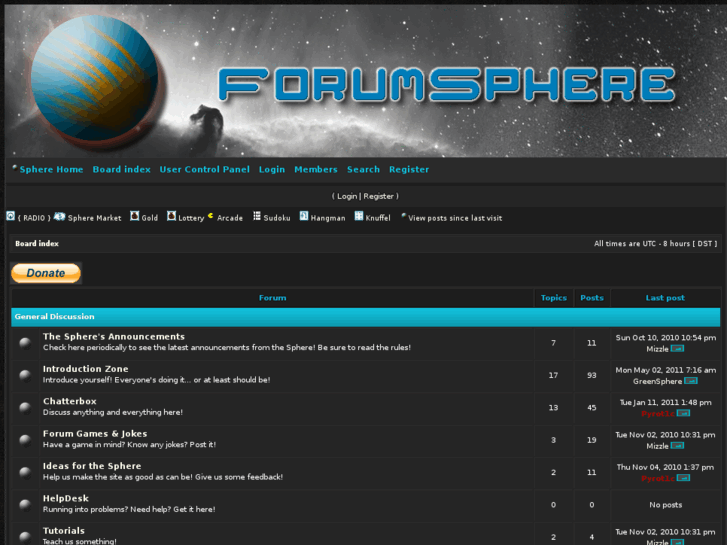The width and height of the screenshot is (727, 545).
Task: Open Pyrot1c's profile in Ideas for the Sphere row
Action: coord(658,478)
